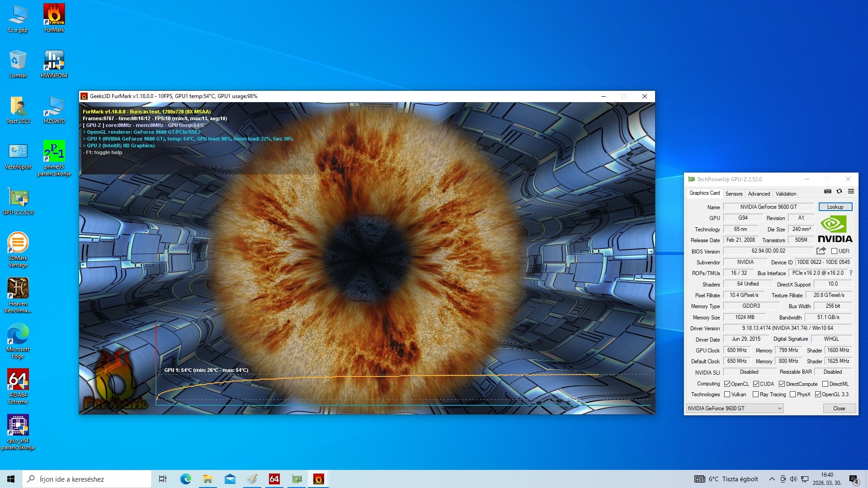Toggle the Vulkan checkbox
This screenshot has height=488, width=868.
pos(727,394)
